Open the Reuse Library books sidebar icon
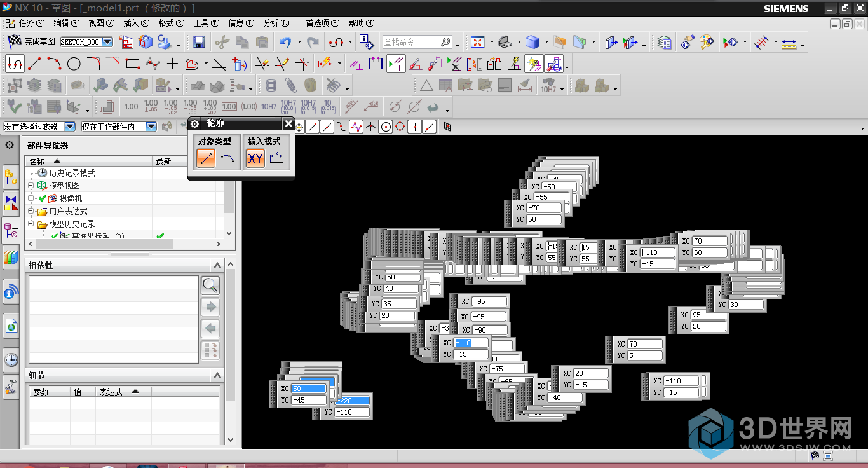This screenshot has height=468, width=868. click(11, 257)
